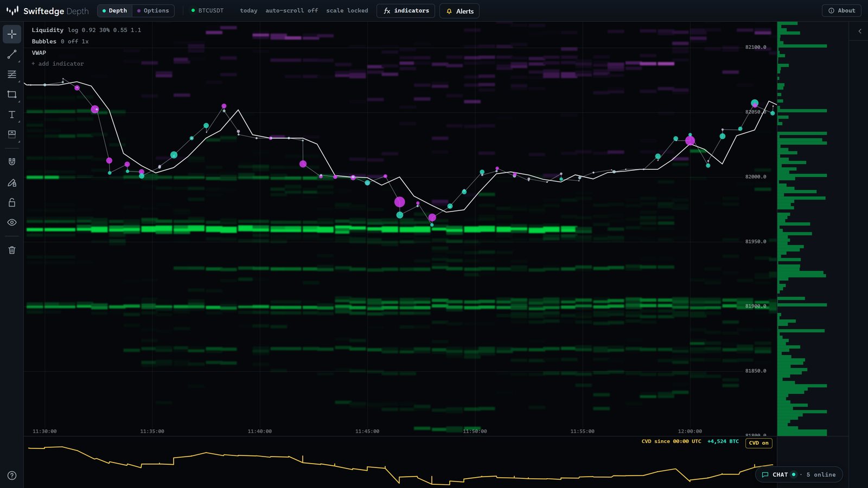The image size is (868, 488).
Task: Click the 11:45:00 time axis label
Action: [367, 432]
